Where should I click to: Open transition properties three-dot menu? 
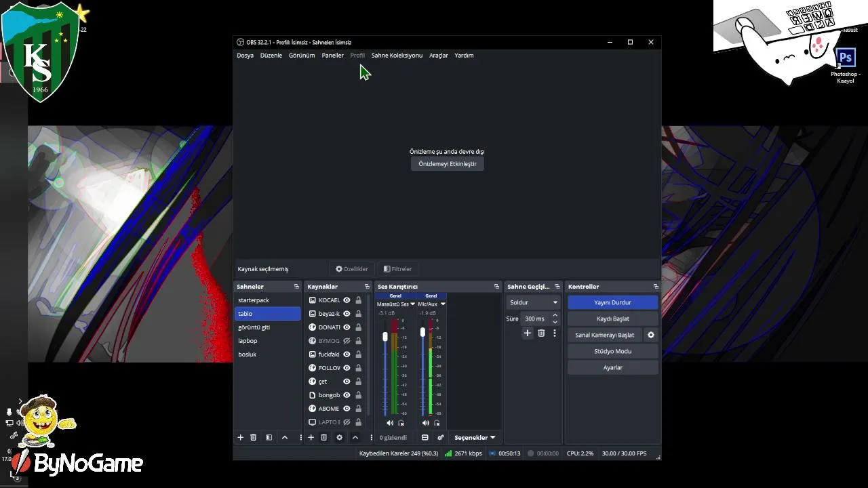point(555,333)
